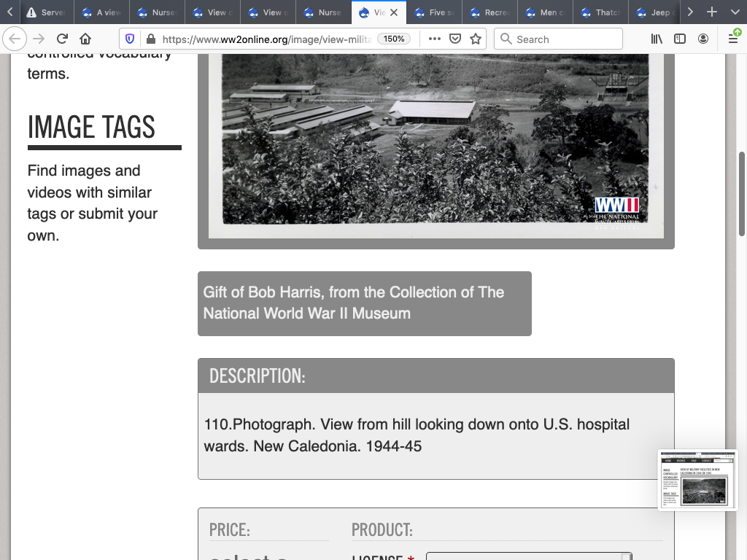The width and height of the screenshot is (747, 560).
Task: Open the page actions ellipsis menu
Action: pyautogui.click(x=435, y=39)
